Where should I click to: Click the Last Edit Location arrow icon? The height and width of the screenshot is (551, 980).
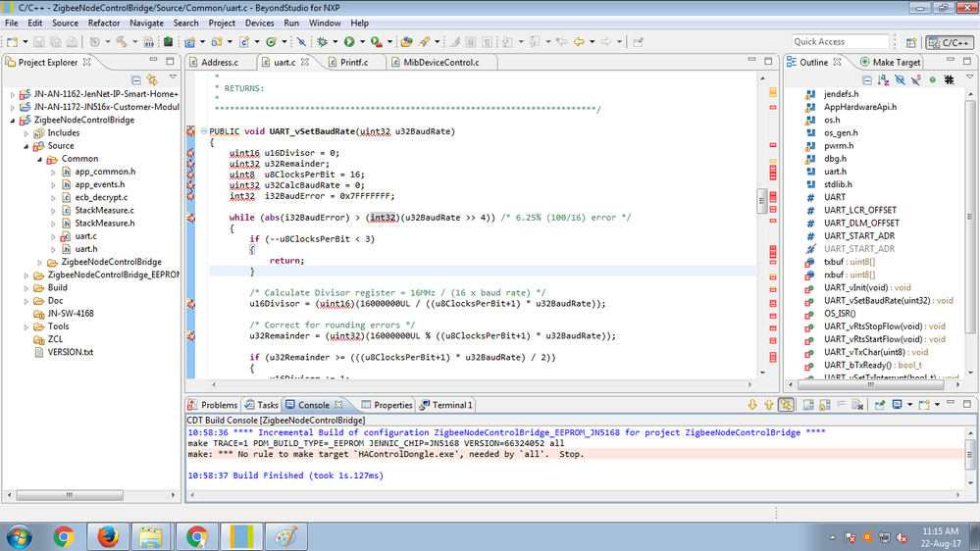(561, 42)
